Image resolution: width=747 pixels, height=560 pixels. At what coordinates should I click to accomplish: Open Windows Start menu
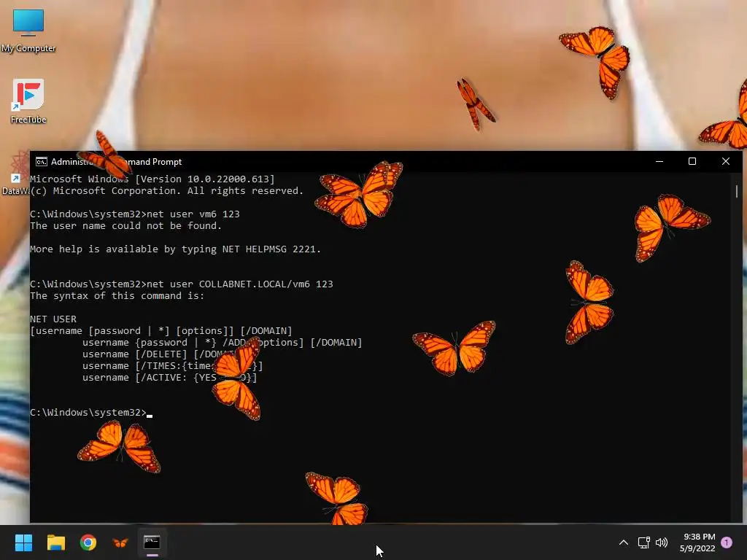point(23,542)
